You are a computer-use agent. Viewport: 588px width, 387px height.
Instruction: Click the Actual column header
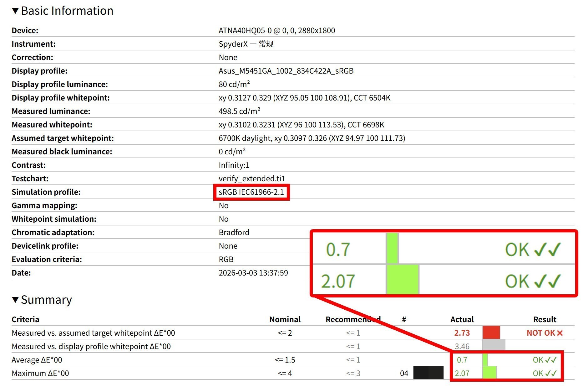pyautogui.click(x=462, y=320)
